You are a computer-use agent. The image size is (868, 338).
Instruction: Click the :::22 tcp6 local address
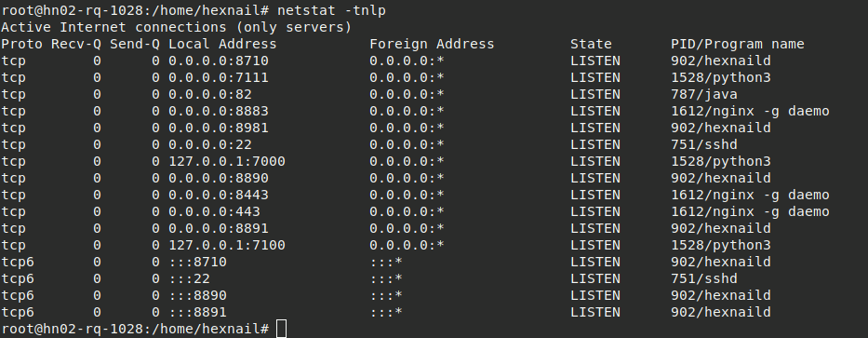point(189,278)
